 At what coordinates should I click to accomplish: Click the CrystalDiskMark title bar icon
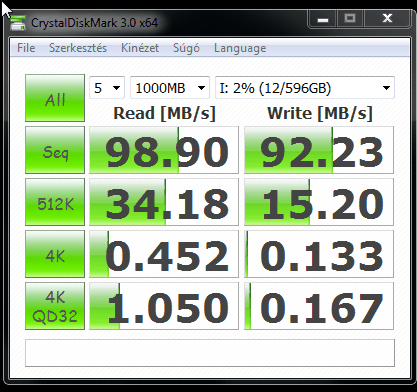pos(18,23)
